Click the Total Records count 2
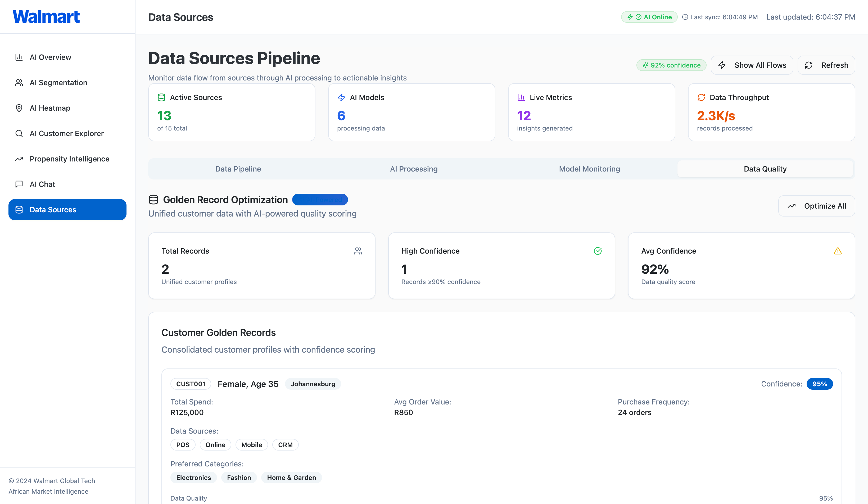Image resolution: width=868 pixels, height=504 pixels. pyautogui.click(x=165, y=269)
